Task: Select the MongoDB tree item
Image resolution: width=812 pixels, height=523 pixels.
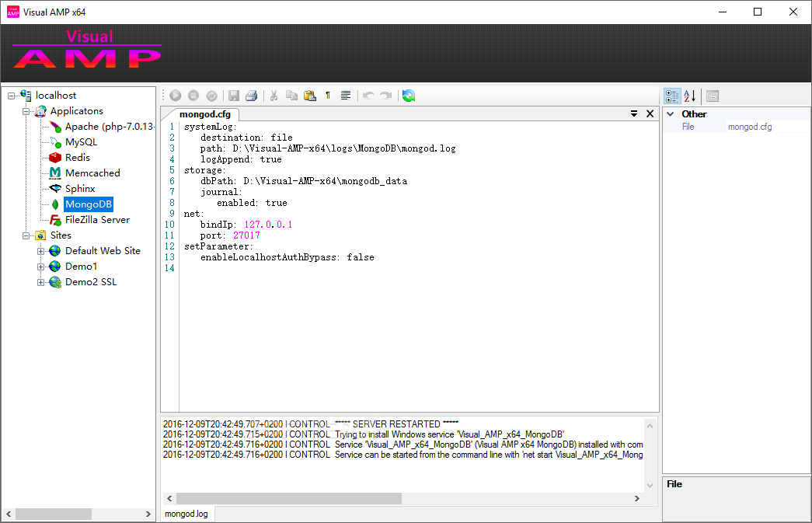Action: click(89, 204)
